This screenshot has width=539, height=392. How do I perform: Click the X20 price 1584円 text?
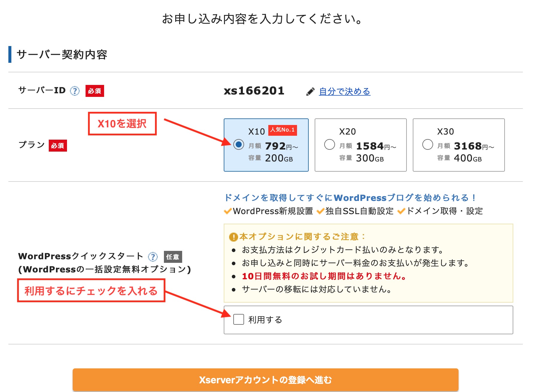pyautogui.click(x=376, y=146)
